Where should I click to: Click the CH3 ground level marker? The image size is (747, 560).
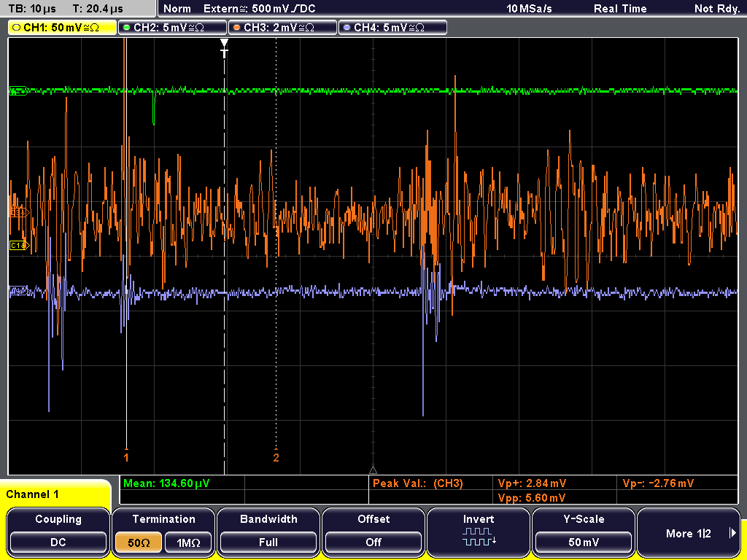(x=19, y=212)
